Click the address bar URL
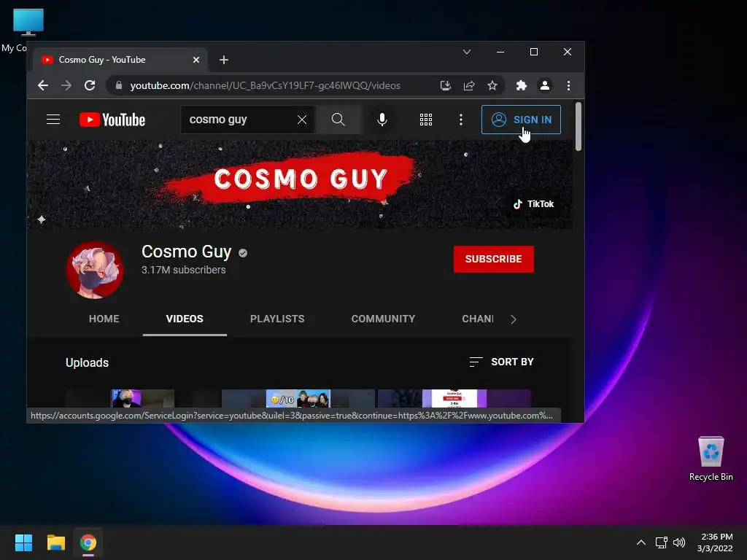This screenshot has height=560, width=747. point(265,85)
